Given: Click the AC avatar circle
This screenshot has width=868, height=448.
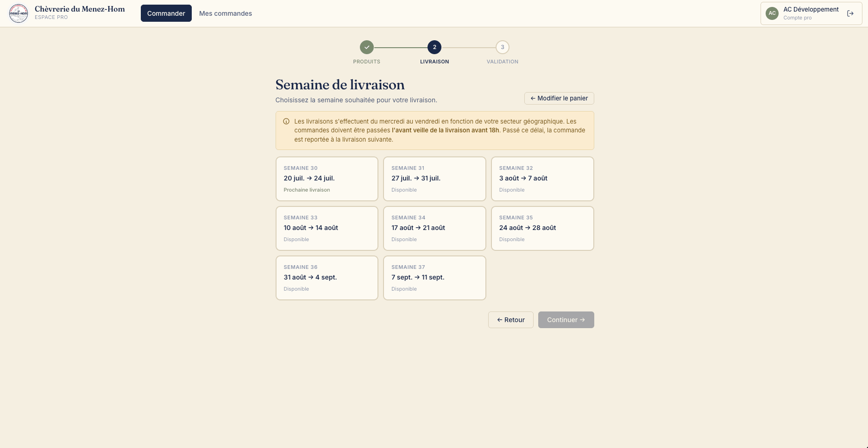Looking at the screenshot, I should coord(772,13).
